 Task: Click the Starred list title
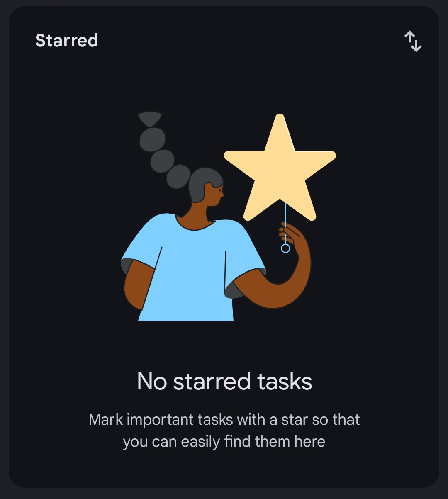click(x=67, y=40)
